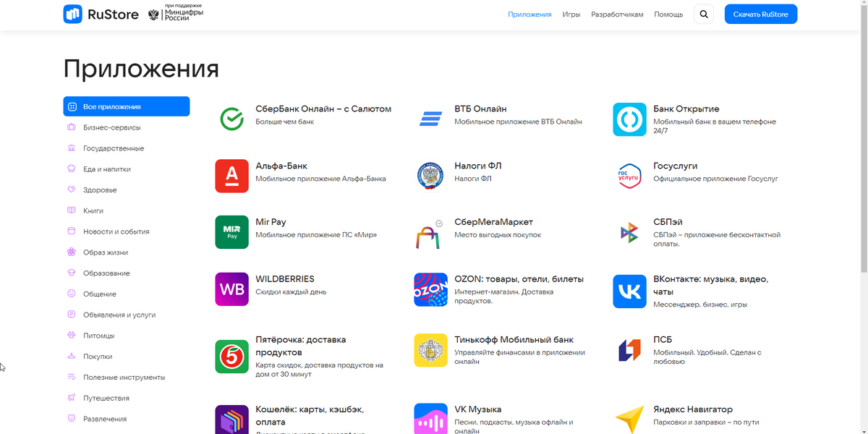
Task: Click description 'Место выгодных покупок'
Action: pos(498,235)
